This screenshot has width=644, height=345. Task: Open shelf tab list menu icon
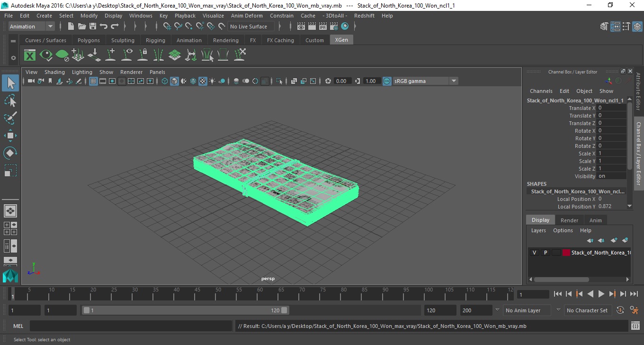[x=13, y=41]
